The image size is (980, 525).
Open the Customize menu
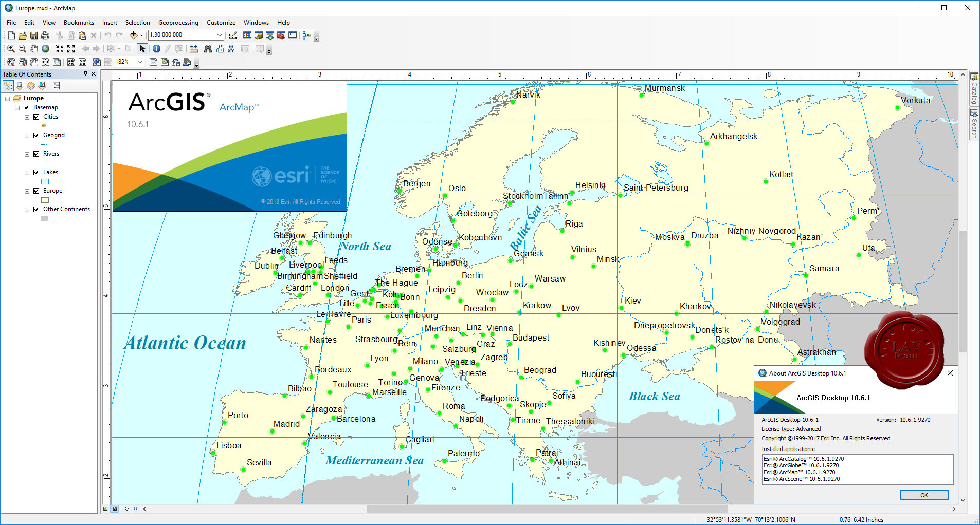(221, 23)
